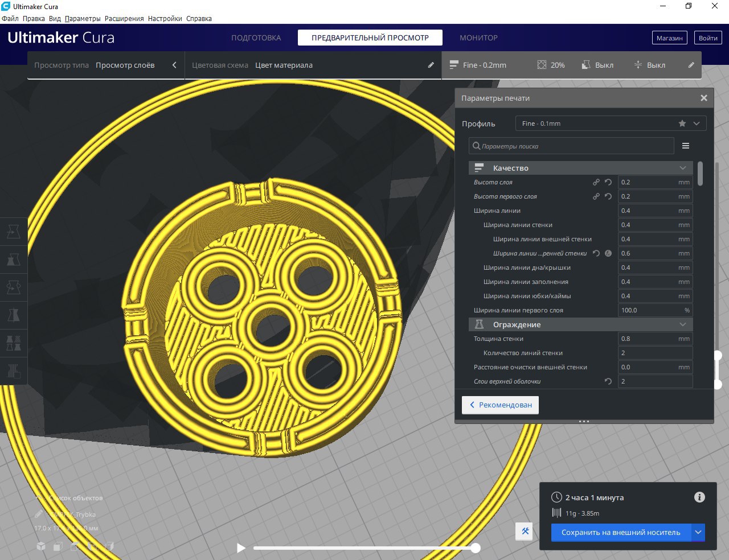Select the Rotate tool in left toolbar
Image resolution: width=729 pixels, height=560 pixels.
[14, 287]
